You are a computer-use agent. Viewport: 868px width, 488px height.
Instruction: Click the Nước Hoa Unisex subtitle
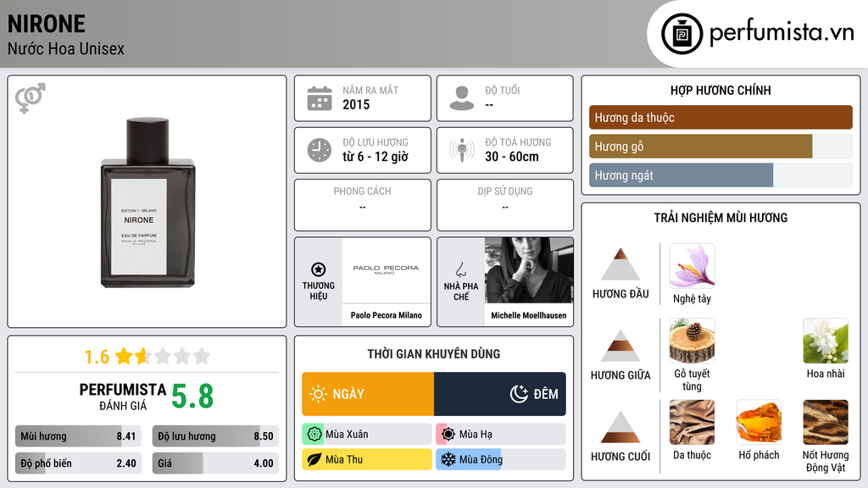point(66,48)
